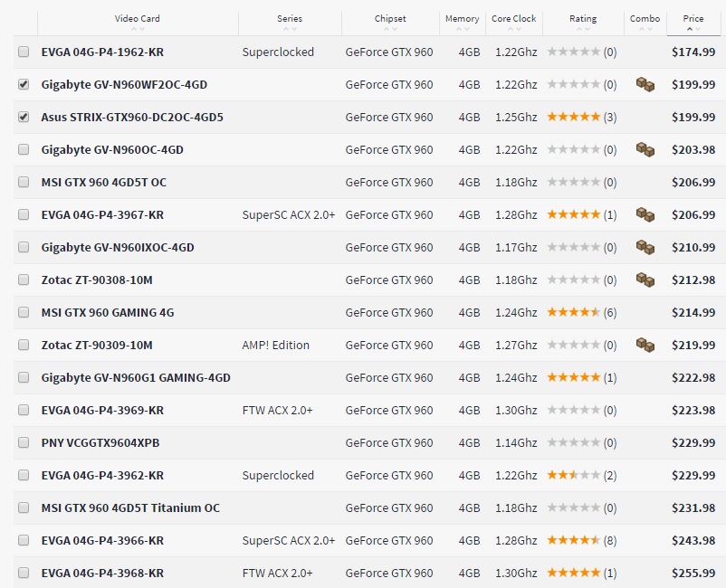Screen dimensions: 726x588
Task: Click the $210.99 price
Action: (x=693, y=247)
